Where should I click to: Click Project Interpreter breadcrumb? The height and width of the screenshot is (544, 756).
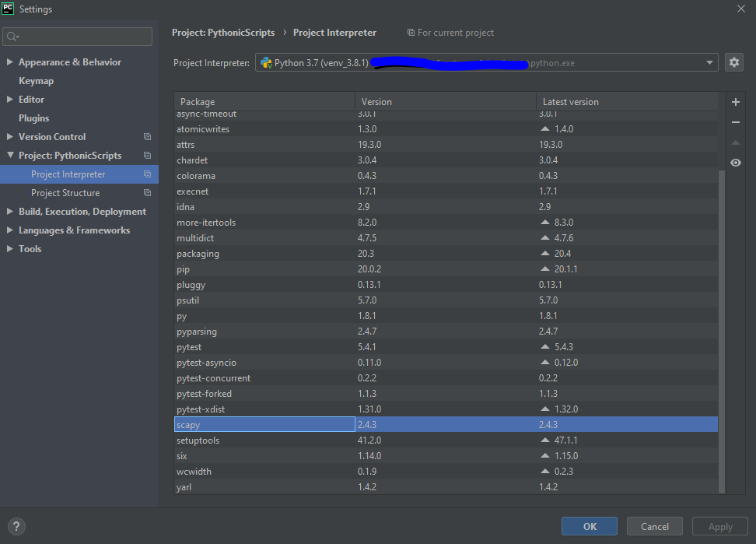(x=334, y=33)
